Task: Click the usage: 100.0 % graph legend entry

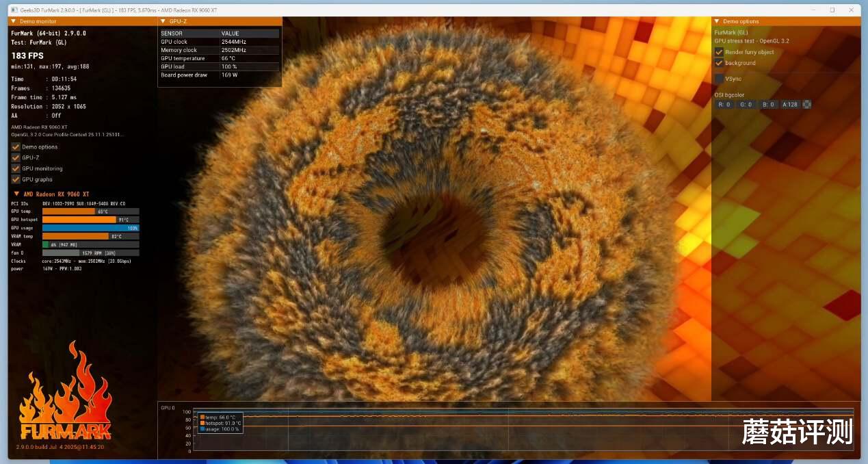Action: tap(220, 429)
